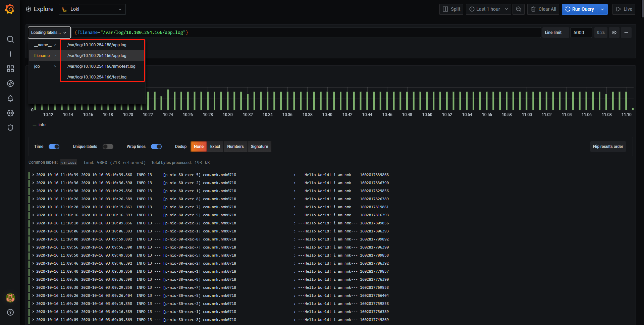Select /var/log/10.100.254.166/test.log from list
644x325 pixels.
(97, 77)
